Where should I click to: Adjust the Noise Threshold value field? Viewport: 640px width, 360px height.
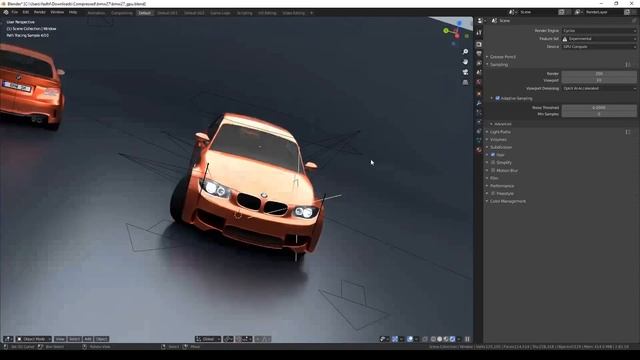599,108
